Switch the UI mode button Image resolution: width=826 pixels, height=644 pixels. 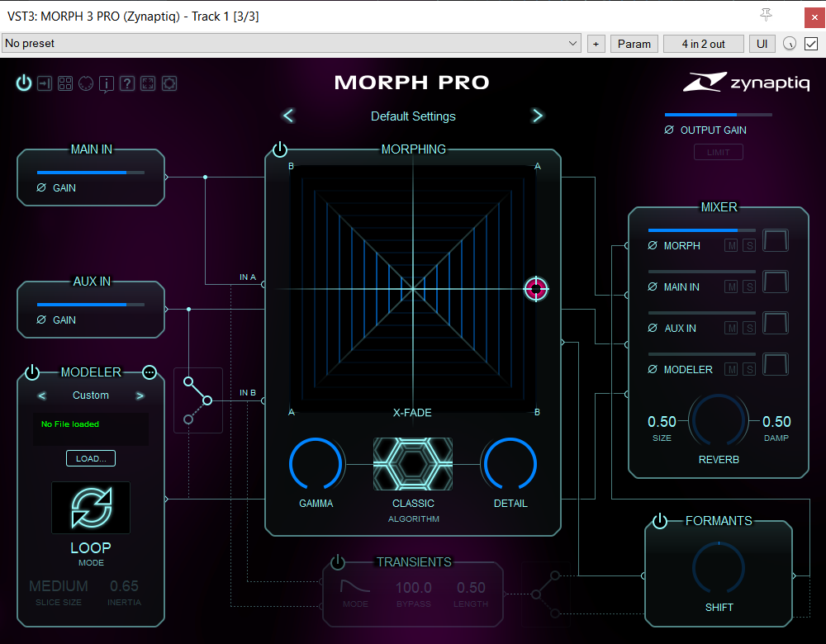pos(762,43)
